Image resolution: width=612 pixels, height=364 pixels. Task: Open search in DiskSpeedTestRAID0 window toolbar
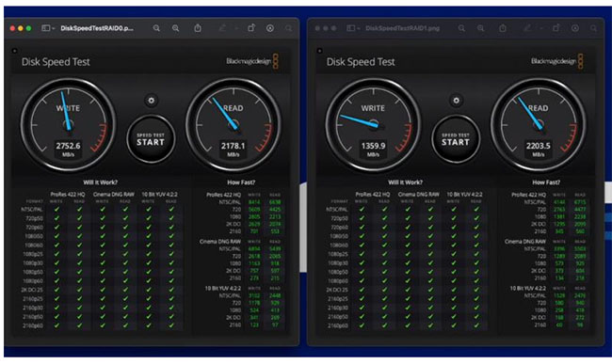click(288, 28)
